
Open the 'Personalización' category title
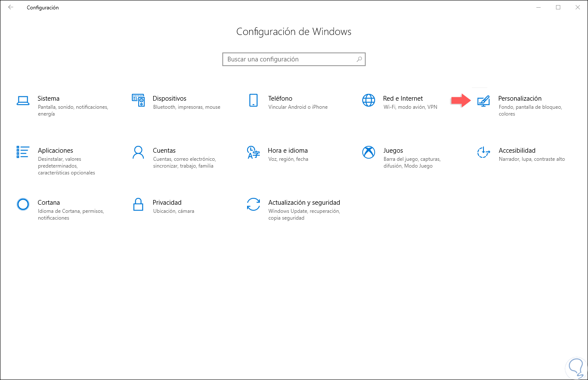[520, 99]
